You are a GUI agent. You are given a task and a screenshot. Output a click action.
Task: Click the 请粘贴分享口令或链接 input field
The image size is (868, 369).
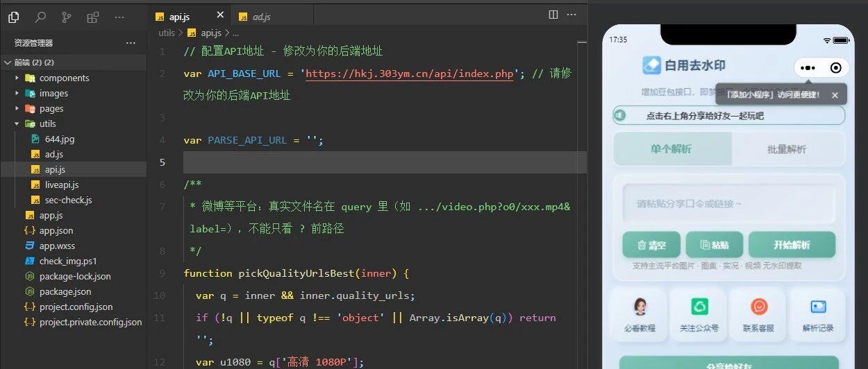pyautogui.click(x=728, y=203)
